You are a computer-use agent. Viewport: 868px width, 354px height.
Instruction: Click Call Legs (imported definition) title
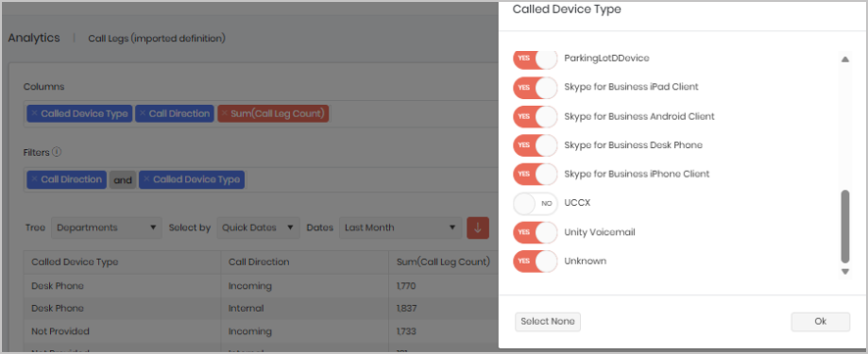[157, 39]
